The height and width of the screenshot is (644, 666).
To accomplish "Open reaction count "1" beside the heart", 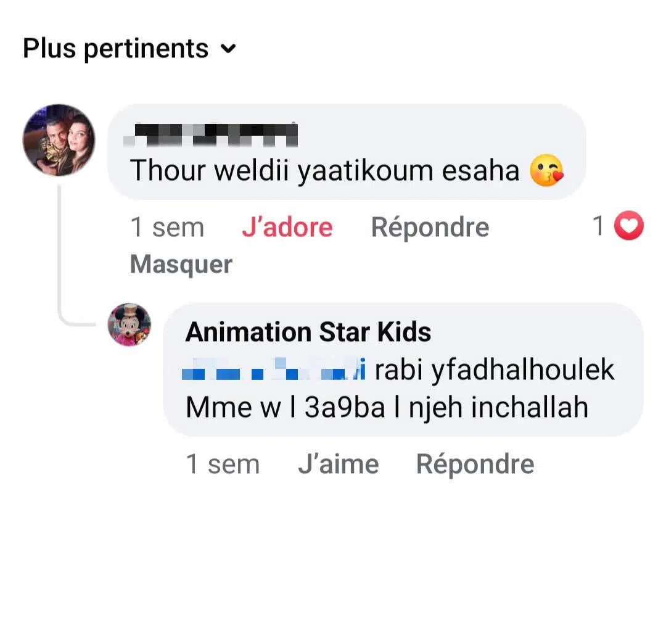I will 598,227.
